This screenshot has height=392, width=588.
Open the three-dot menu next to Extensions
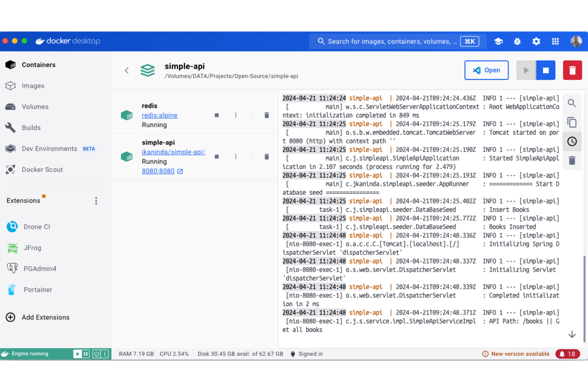pos(96,201)
